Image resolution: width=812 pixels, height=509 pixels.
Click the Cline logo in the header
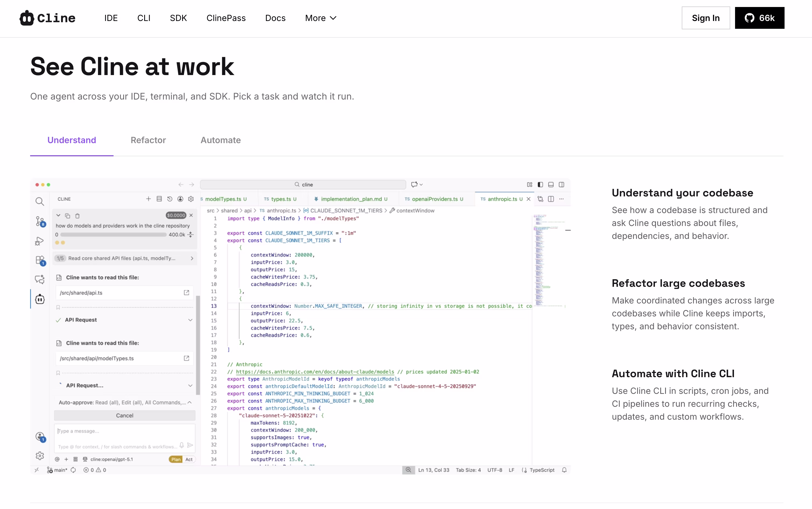pos(47,18)
